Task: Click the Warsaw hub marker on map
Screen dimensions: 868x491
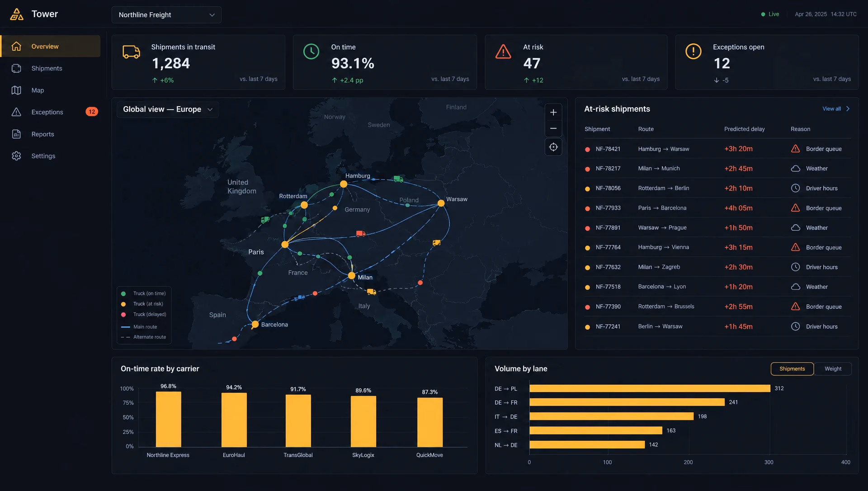Action: (x=441, y=203)
